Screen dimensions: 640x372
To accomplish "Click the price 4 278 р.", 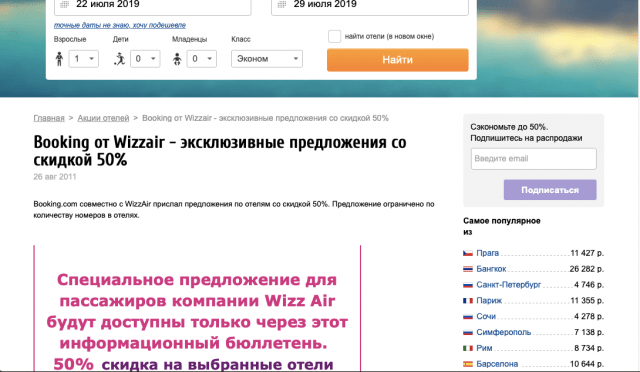I will tap(589, 316).
